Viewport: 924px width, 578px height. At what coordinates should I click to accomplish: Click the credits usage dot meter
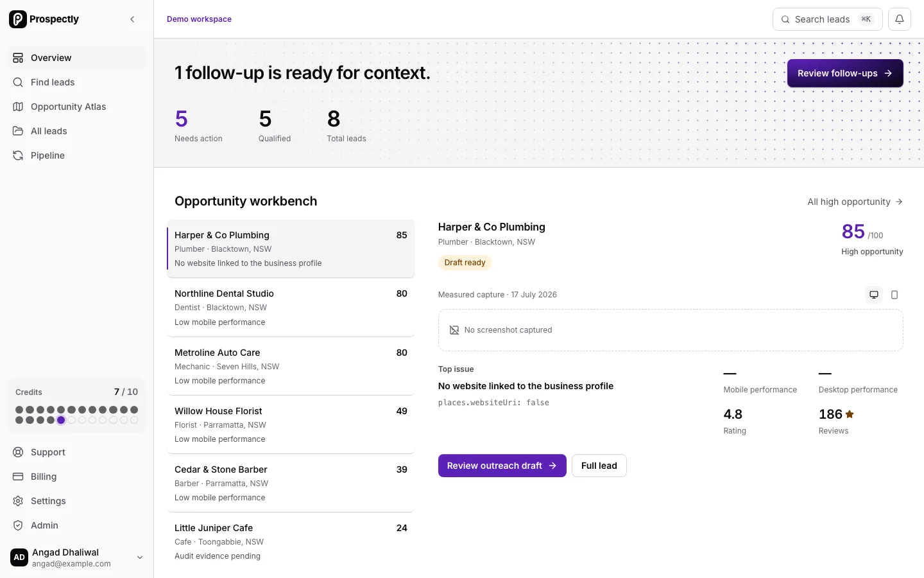[x=76, y=415]
